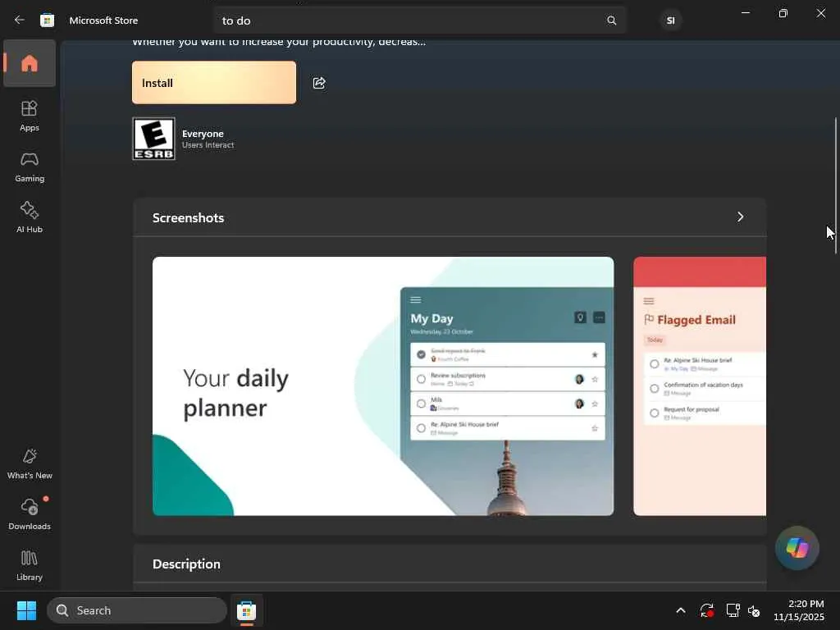Share this app via share icon
Viewport: 840px width, 630px height.
[319, 83]
